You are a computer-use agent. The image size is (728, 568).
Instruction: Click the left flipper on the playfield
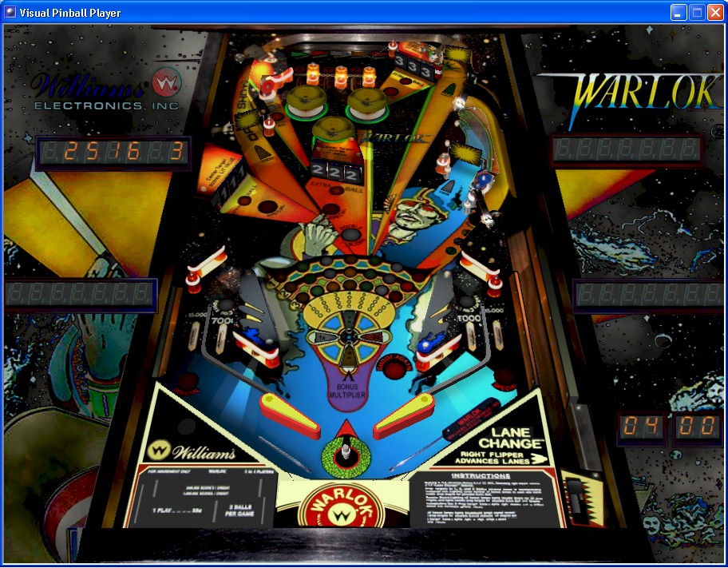coord(290,415)
